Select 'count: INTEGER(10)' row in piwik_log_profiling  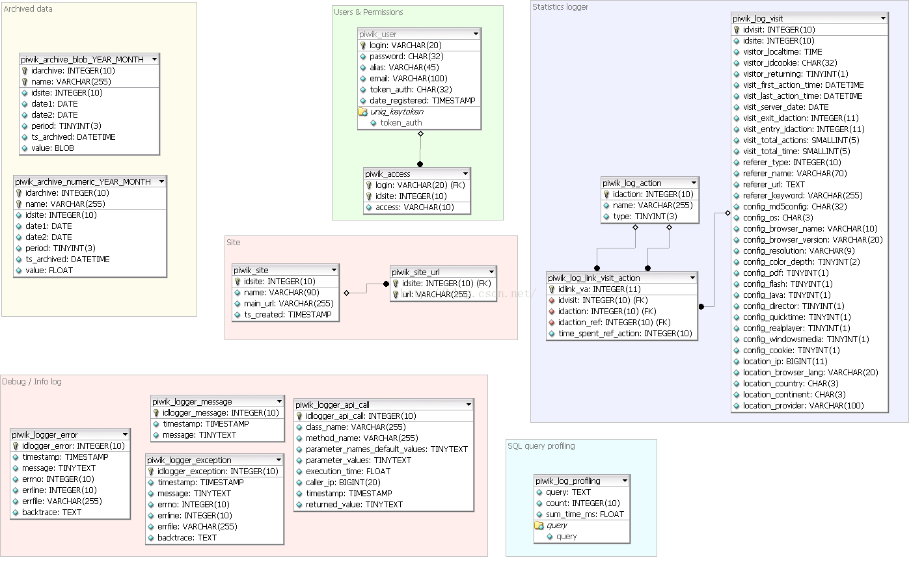click(x=582, y=503)
